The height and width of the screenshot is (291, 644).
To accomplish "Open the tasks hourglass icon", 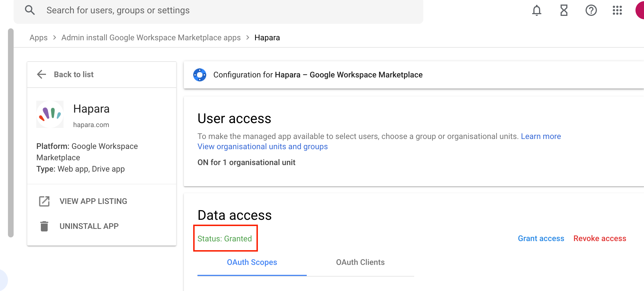I will (x=564, y=10).
